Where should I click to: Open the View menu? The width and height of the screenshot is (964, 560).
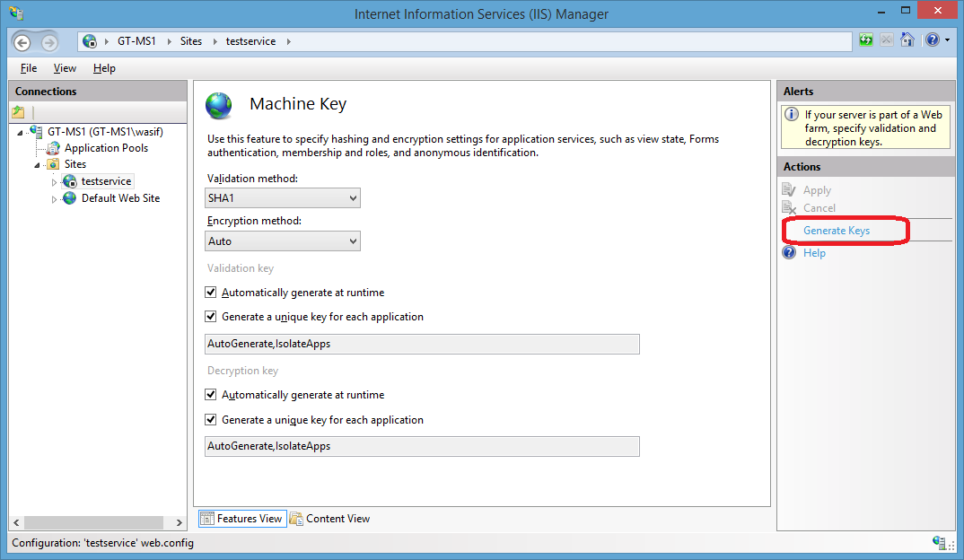(x=65, y=68)
